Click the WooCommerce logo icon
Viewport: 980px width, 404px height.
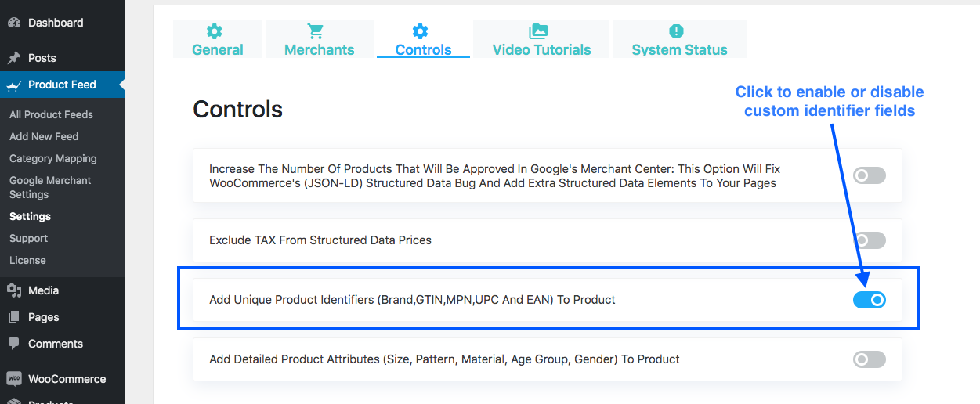[14, 379]
